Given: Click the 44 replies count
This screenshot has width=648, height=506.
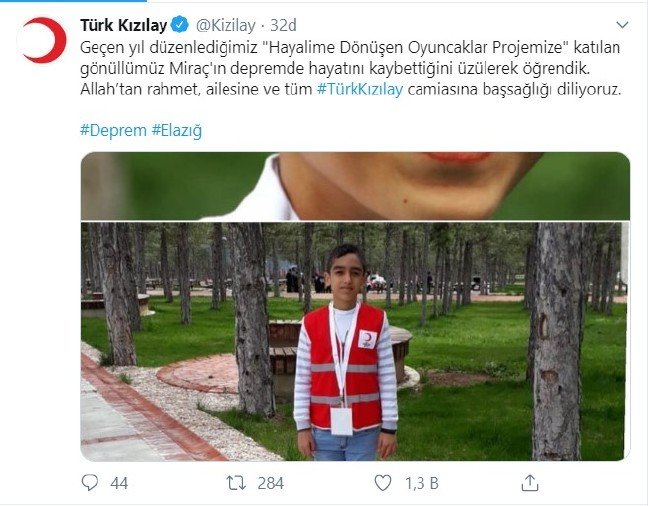Looking at the screenshot, I should 119,483.
